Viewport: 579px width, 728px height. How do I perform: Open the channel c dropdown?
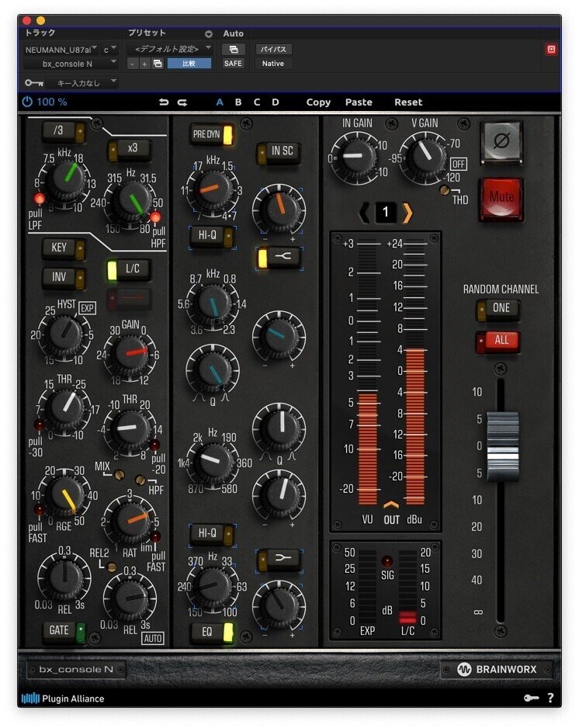tap(109, 49)
